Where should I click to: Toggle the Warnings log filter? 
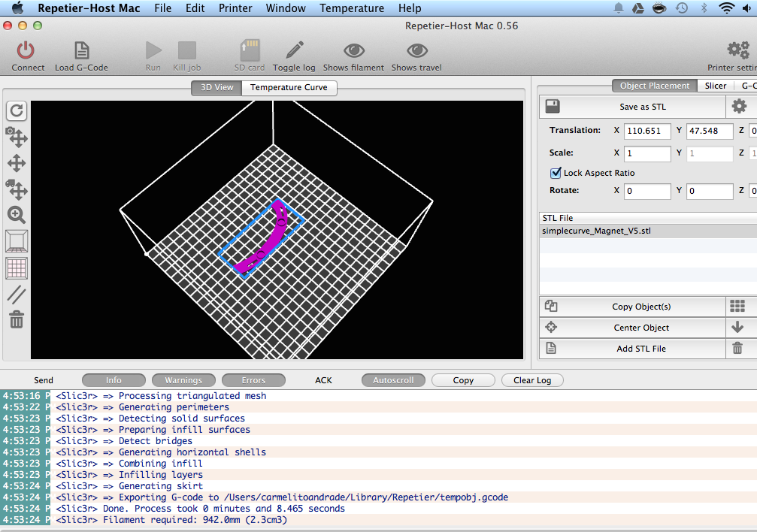tap(183, 380)
